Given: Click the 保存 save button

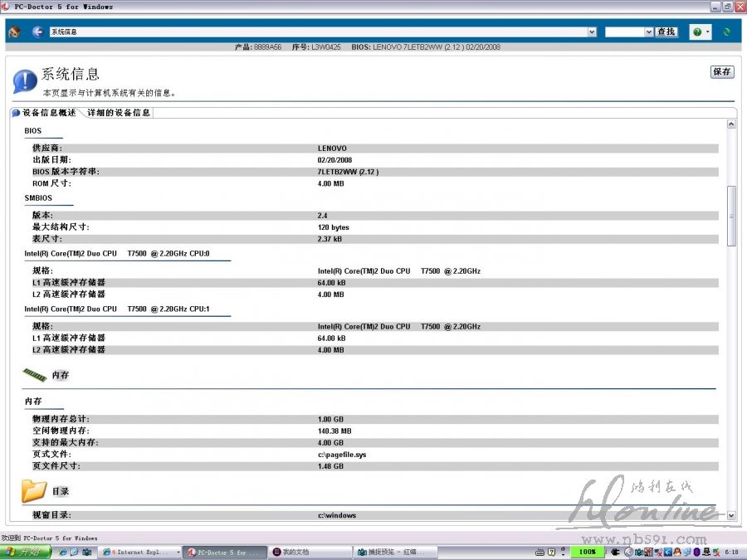Looking at the screenshot, I should [x=722, y=72].
